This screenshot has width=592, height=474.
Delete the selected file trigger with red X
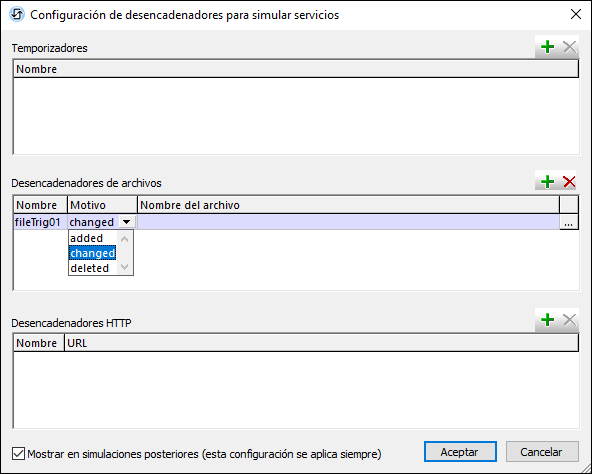pos(569,182)
